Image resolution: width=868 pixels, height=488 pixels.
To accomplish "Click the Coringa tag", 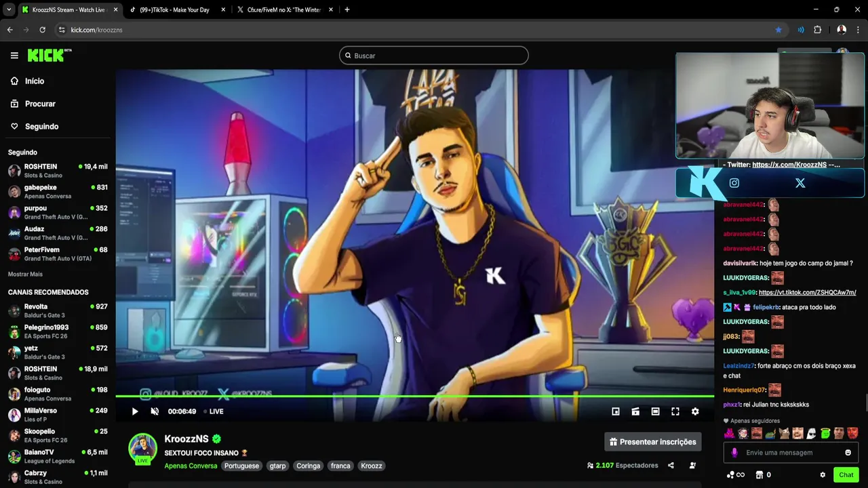I will 309,466.
